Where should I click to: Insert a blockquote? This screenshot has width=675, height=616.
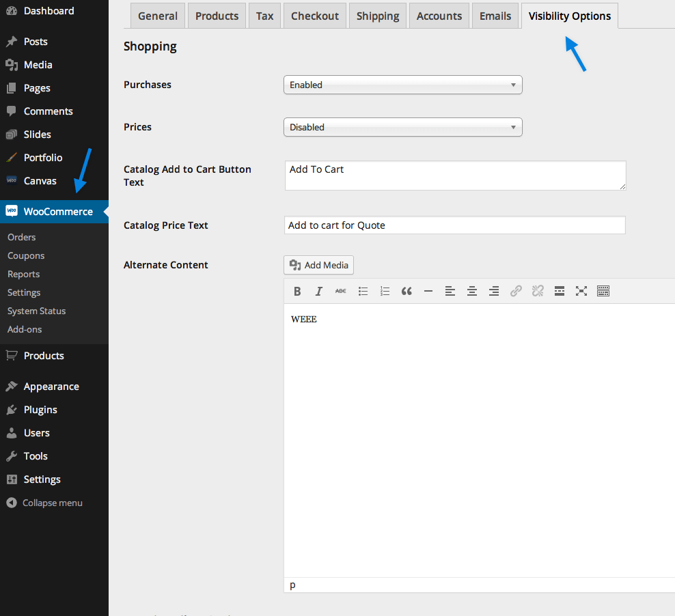point(407,291)
